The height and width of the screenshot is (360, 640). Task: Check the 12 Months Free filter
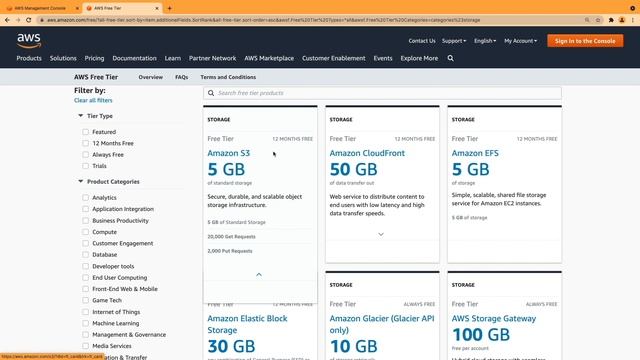tap(85, 143)
